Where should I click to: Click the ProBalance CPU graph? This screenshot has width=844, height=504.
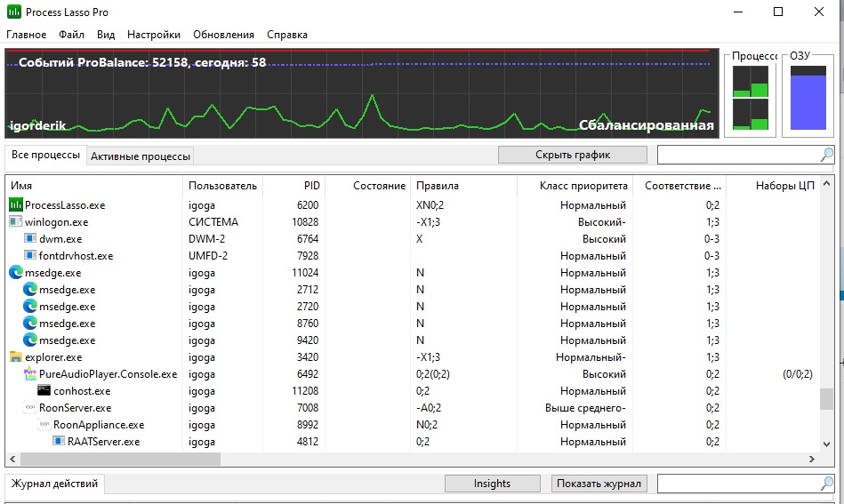[x=362, y=93]
